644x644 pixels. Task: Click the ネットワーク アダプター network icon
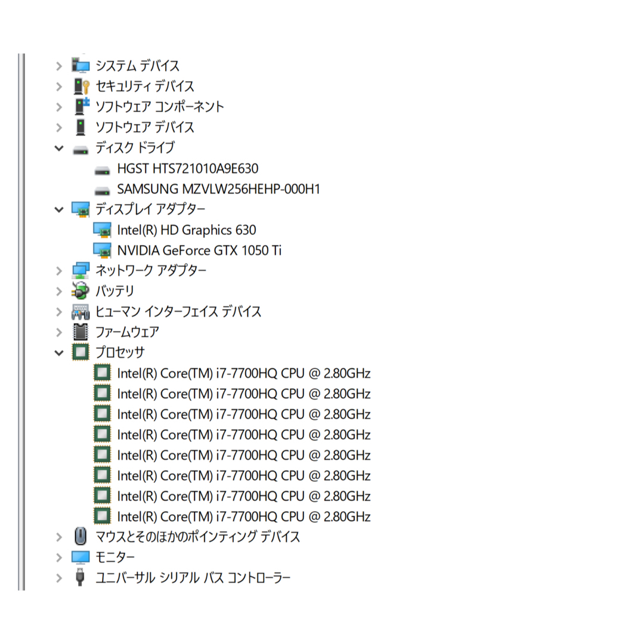[80, 271]
